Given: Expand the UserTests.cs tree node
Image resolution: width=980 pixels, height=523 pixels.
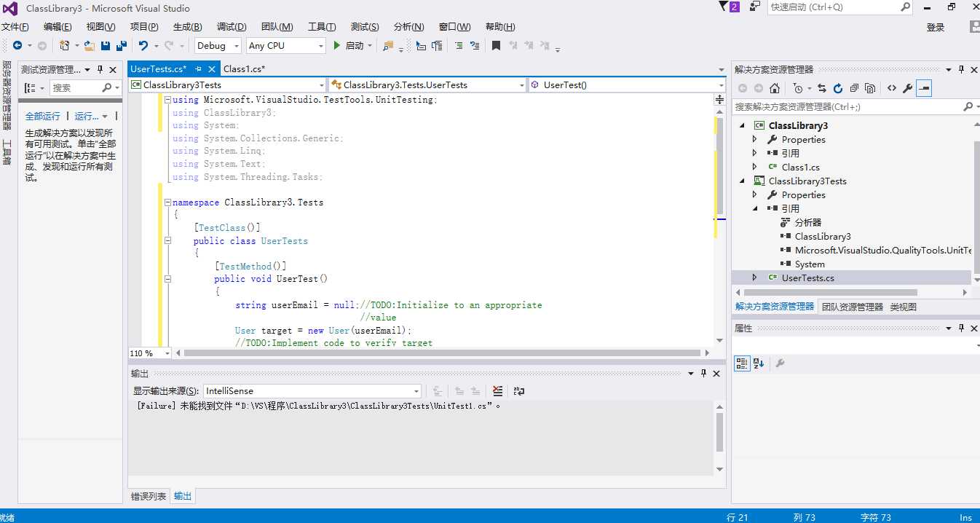Looking at the screenshot, I should pyautogui.click(x=754, y=278).
